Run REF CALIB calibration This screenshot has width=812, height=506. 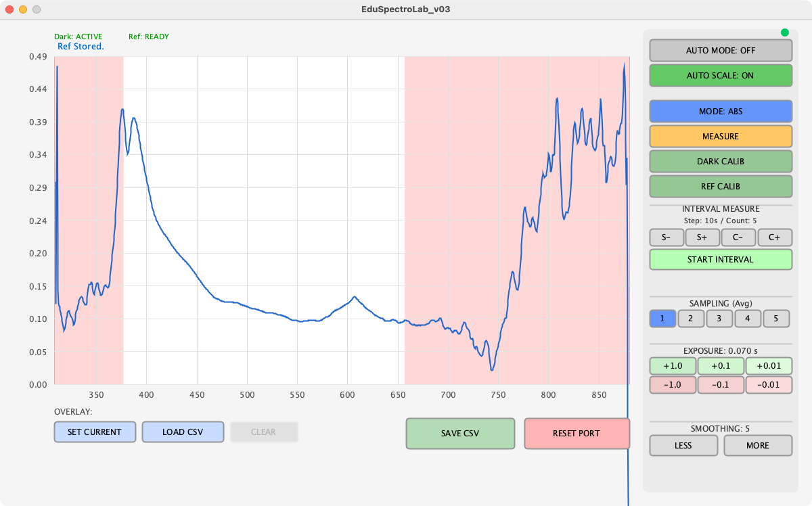(720, 186)
